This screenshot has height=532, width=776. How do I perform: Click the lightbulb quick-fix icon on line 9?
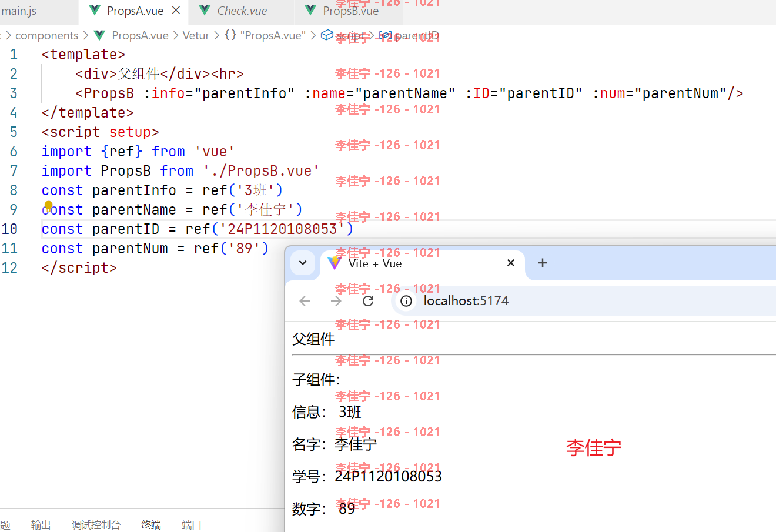[x=48, y=205]
